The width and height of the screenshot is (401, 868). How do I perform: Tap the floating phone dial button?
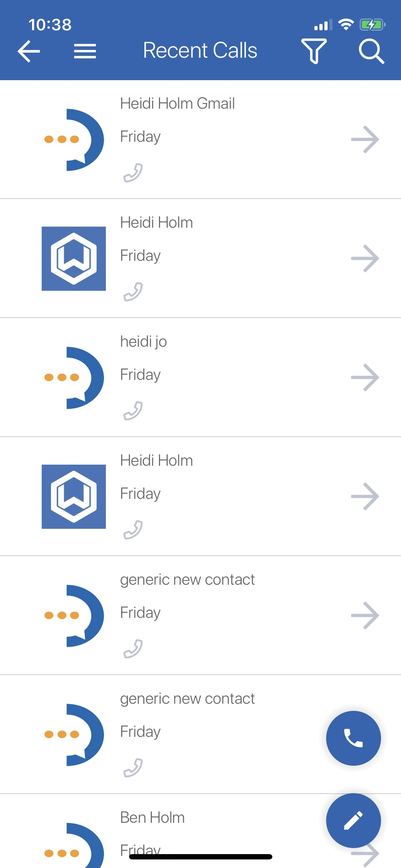pos(353,738)
